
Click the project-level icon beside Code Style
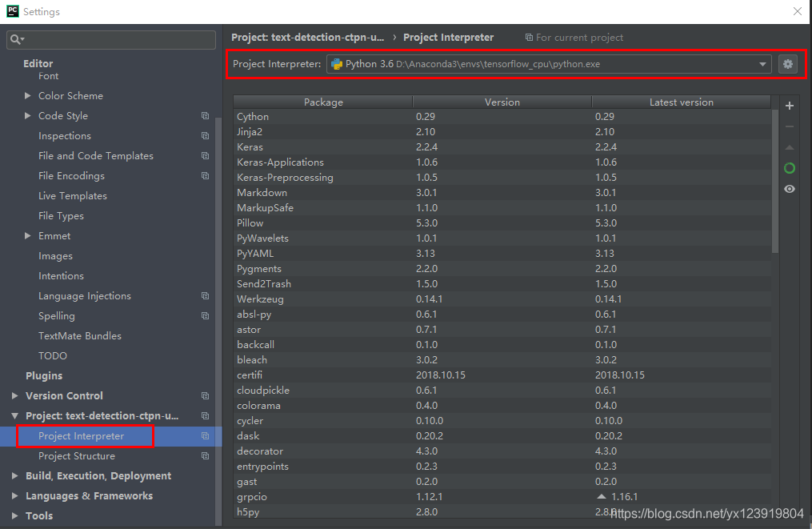(205, 115)
